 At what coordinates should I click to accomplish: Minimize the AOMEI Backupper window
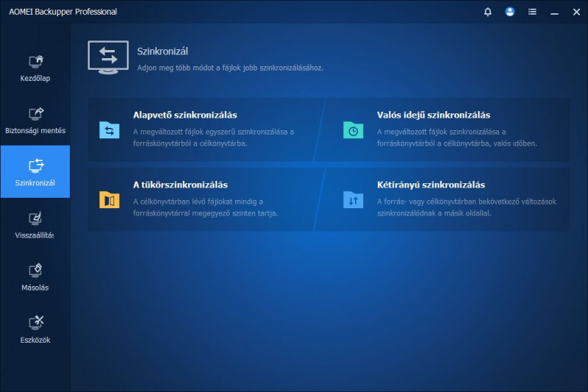tap(554, 14)
